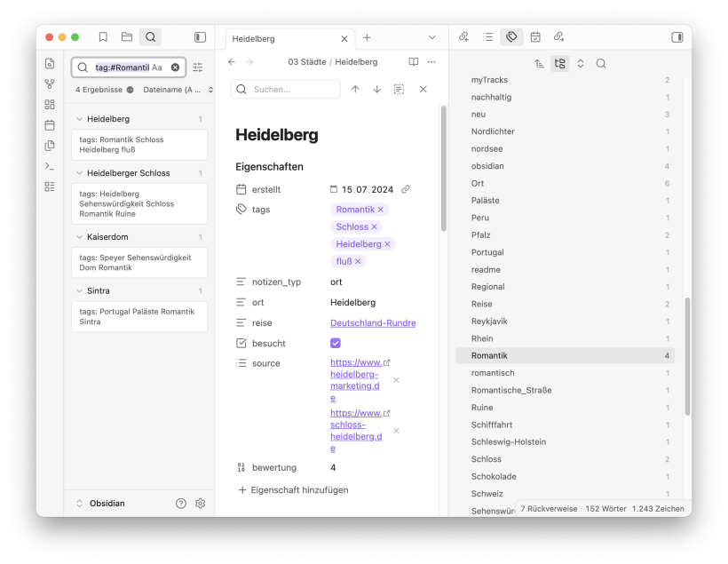
Task: Select all matches icon
Action: pos(399,89)
